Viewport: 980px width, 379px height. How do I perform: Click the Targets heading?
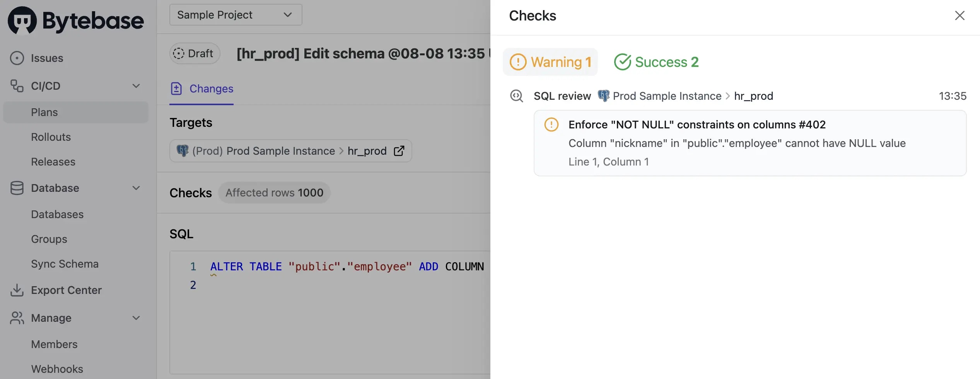point(191,123)
